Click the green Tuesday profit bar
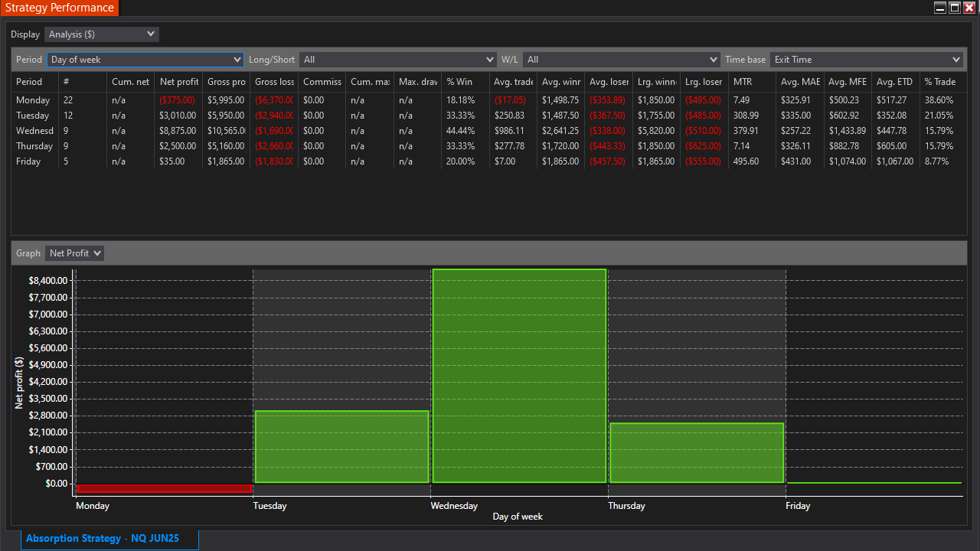This screenshot has width=980, height=551. 341,447
